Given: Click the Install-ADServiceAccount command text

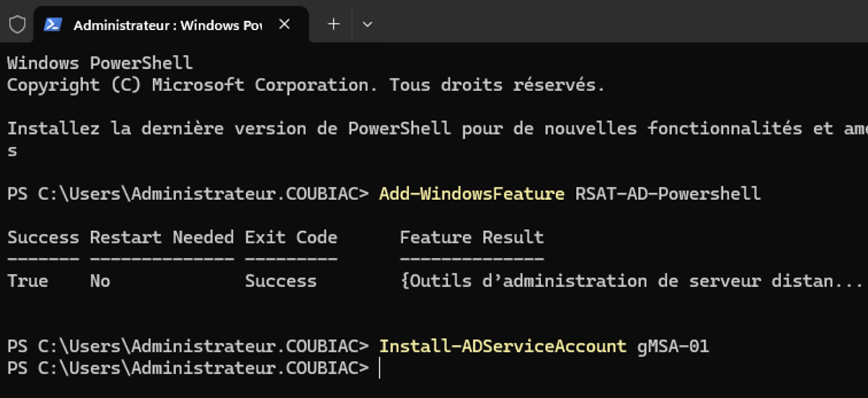Looking at the screenshot, I should click(x=502, y=346).
